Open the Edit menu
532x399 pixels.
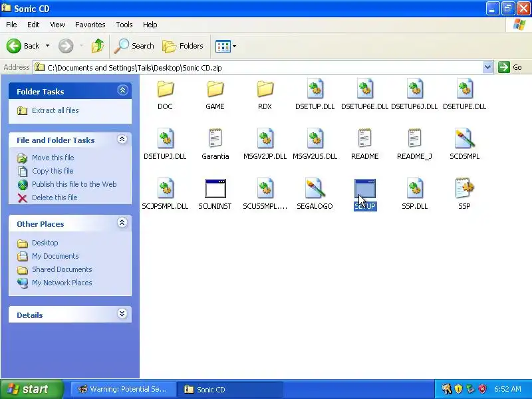point(33,25)
